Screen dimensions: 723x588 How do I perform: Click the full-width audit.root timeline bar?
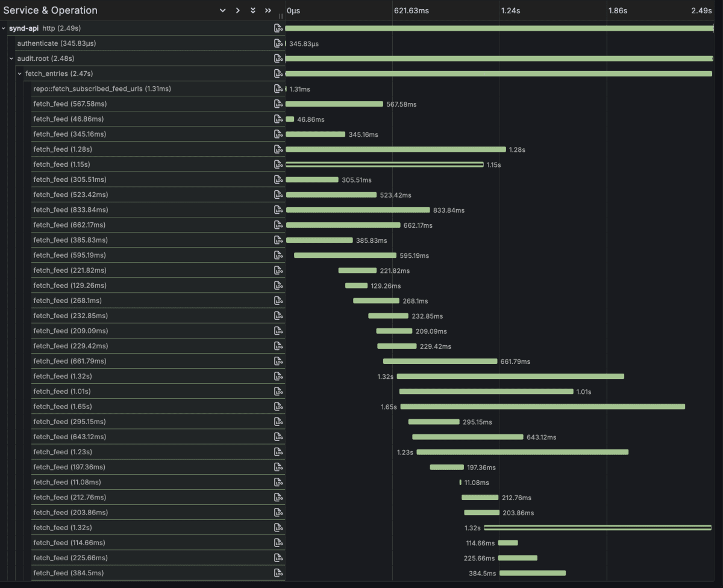click(x=499, y=58)
